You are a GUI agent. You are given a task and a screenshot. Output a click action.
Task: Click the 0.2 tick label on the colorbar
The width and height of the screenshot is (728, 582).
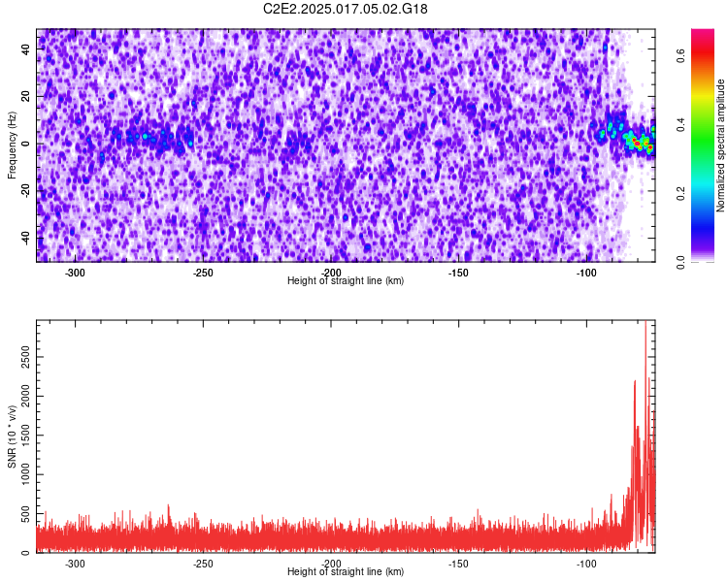(680, 193)
